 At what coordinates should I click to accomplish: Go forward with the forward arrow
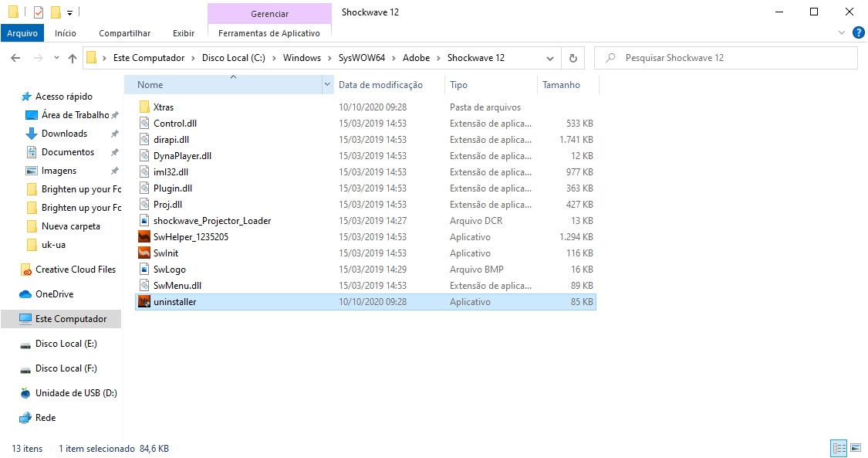click(39, 58)
